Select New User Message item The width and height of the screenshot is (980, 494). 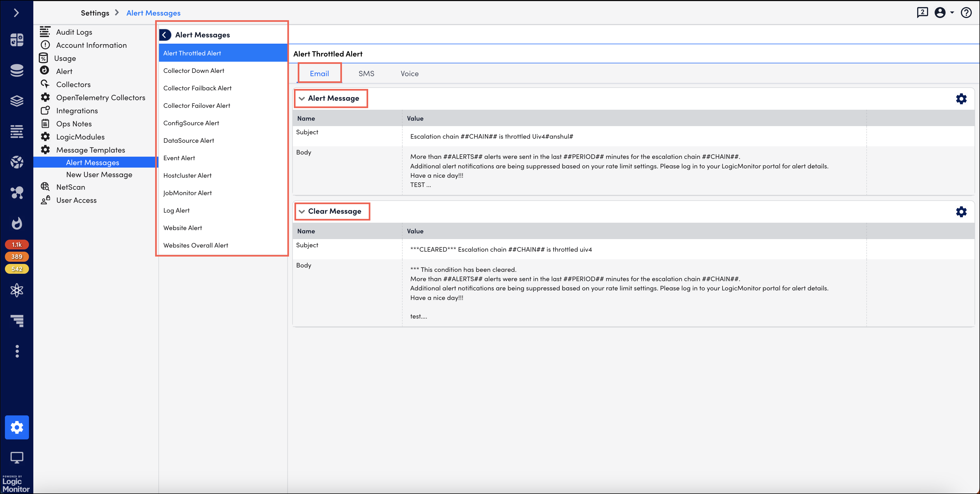(x=99, y=175)
